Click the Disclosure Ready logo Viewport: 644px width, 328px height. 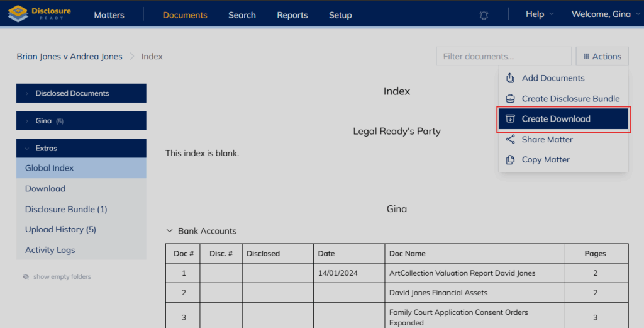point(39,14)
